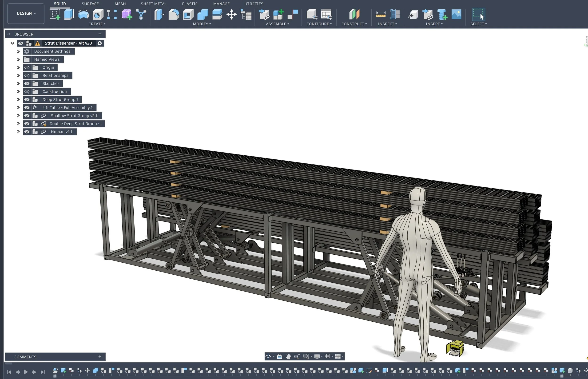Expand the Named Views folder
The image size is (588, 379).
pyautogui.click(x=18, y=59)
